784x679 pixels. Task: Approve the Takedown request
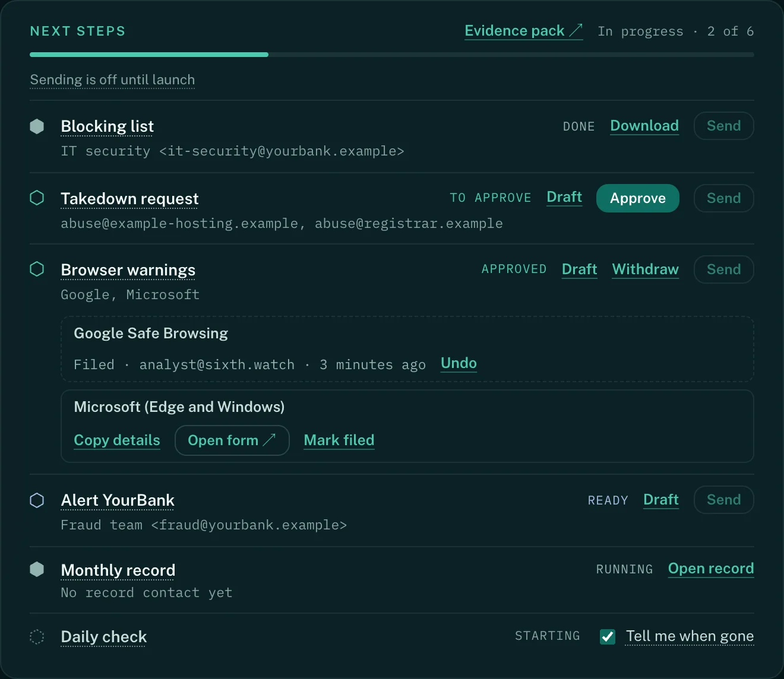638,198
